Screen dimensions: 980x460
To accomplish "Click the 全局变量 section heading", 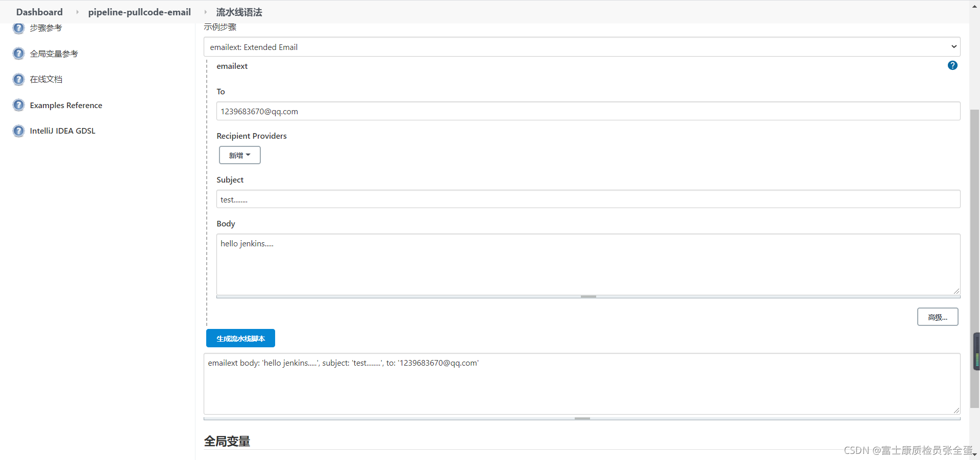I will [227, 441].
